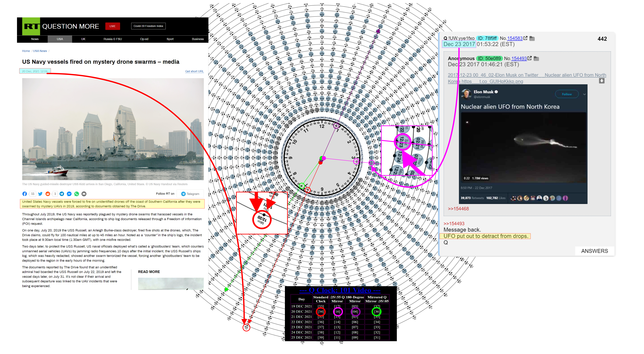Viewport: 644px width, 354px height.
Task: Open the USA tab on RT
Action: click(60, 39)
